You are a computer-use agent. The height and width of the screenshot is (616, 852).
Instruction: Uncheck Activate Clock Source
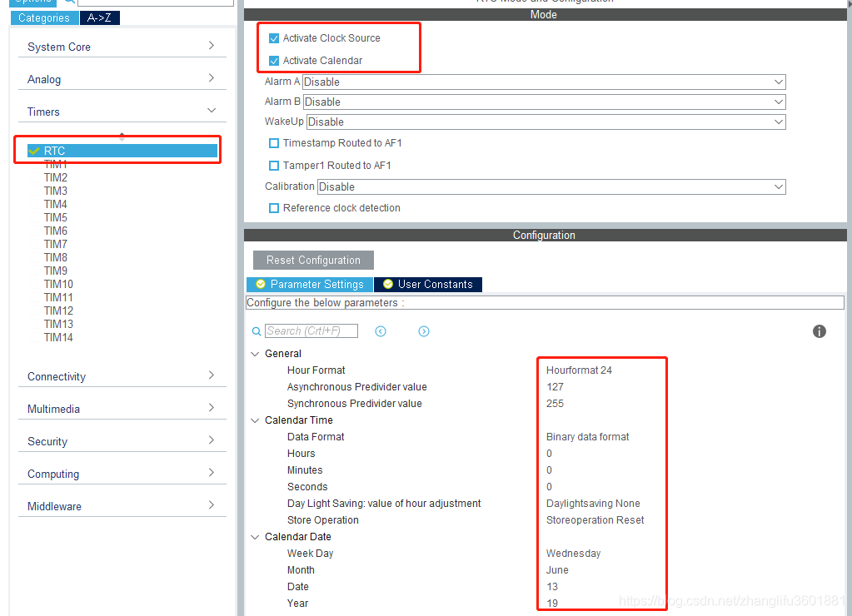point(274,38)
